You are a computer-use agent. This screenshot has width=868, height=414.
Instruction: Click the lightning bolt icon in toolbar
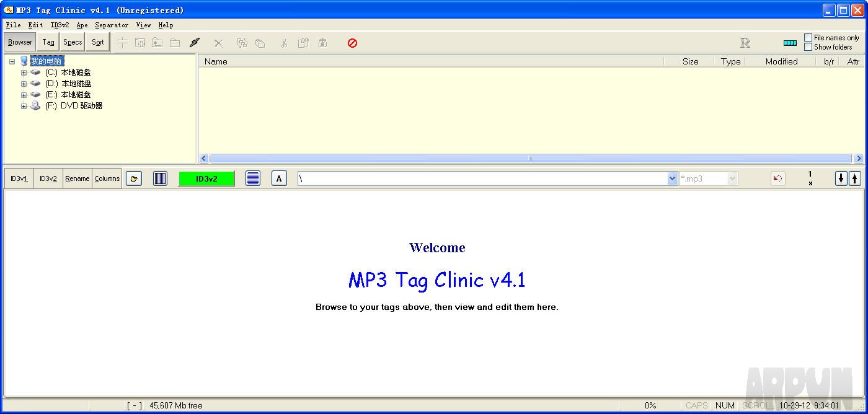coord(194,43)
